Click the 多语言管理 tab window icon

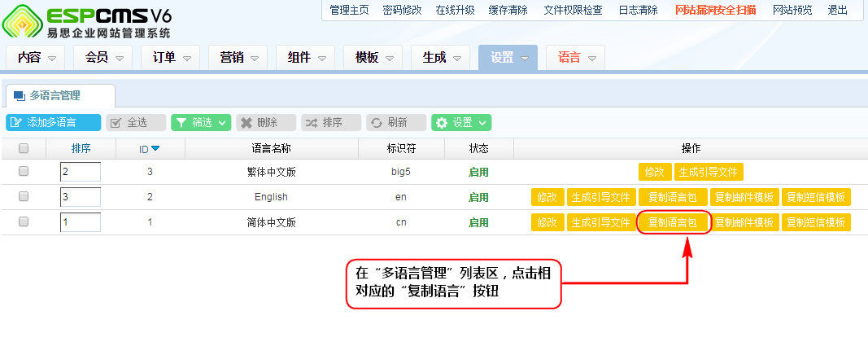tap(20, 96)
